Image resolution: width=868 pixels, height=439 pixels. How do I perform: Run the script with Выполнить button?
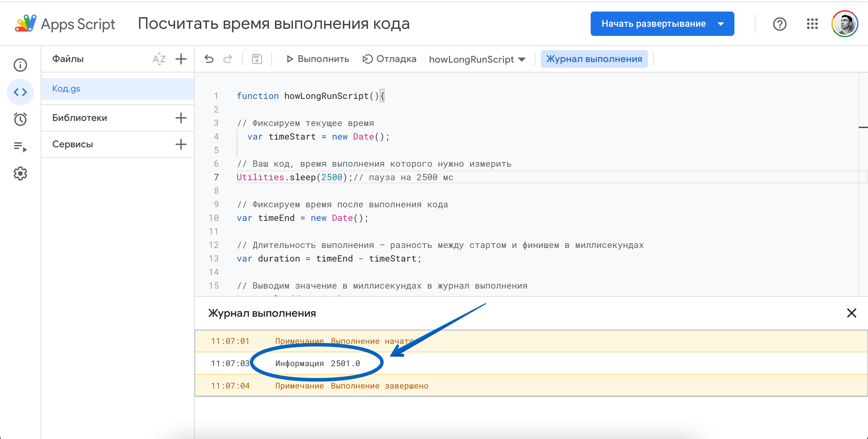[317, 59]
